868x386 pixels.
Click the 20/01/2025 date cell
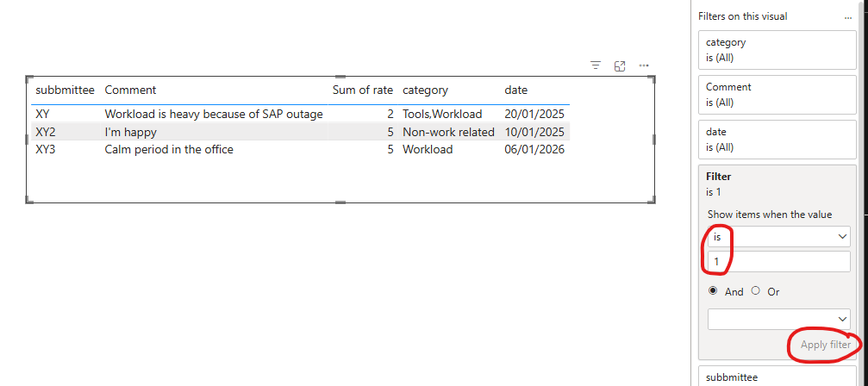(534, 115)
